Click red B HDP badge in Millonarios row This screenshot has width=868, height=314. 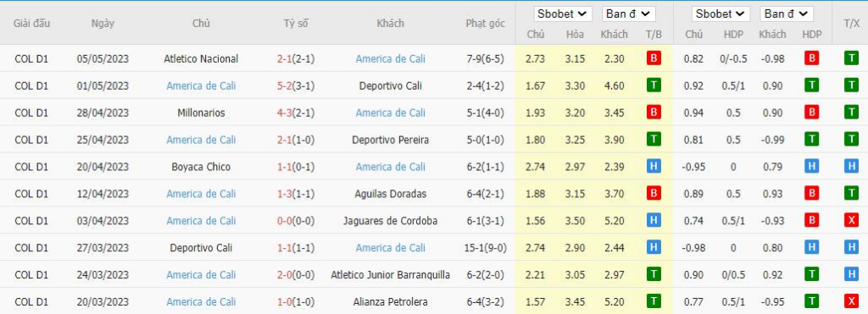click(x=812, y=113)
